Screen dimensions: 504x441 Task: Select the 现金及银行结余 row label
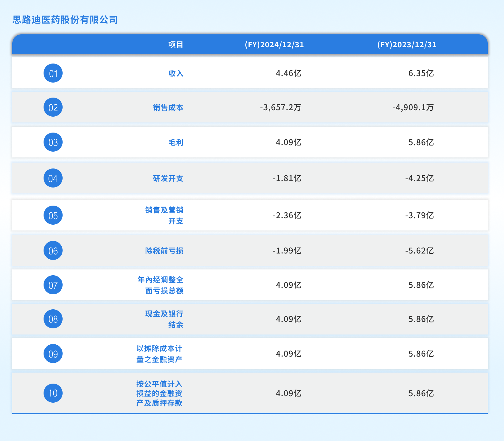point(164,319)
